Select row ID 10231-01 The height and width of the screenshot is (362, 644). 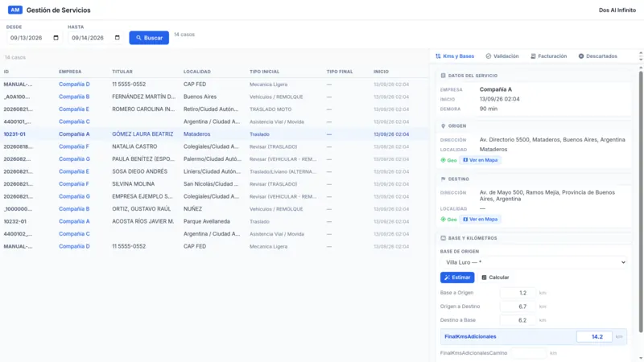(14, 134)
